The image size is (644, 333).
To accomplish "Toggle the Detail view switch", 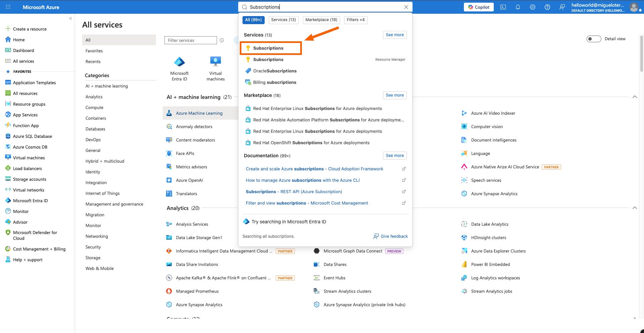I will [x=594, y=39].
